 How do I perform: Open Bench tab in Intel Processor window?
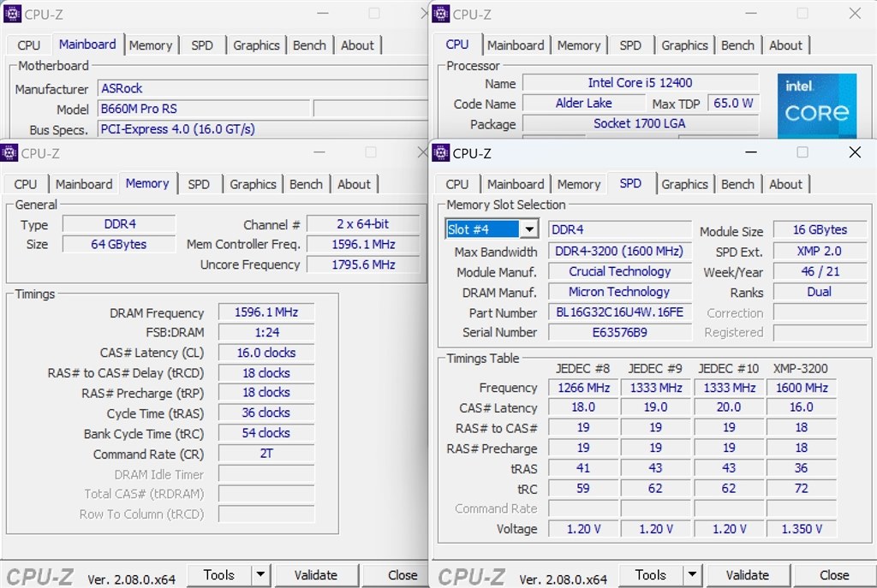click(737, 45)
